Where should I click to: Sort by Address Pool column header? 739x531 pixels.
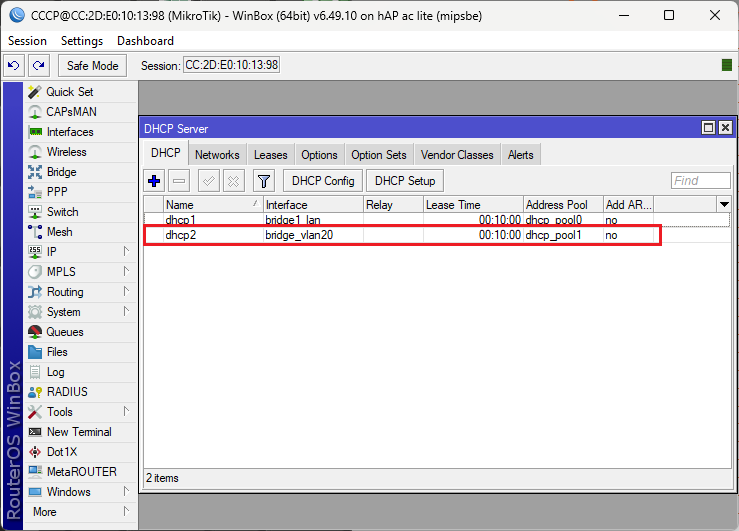(x=563, y=204)
